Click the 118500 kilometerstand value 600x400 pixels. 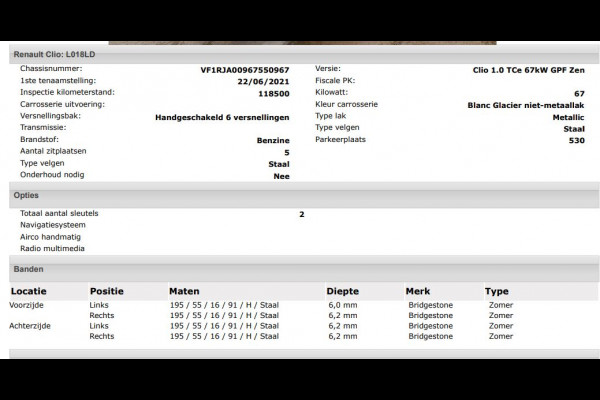point(274,94)
